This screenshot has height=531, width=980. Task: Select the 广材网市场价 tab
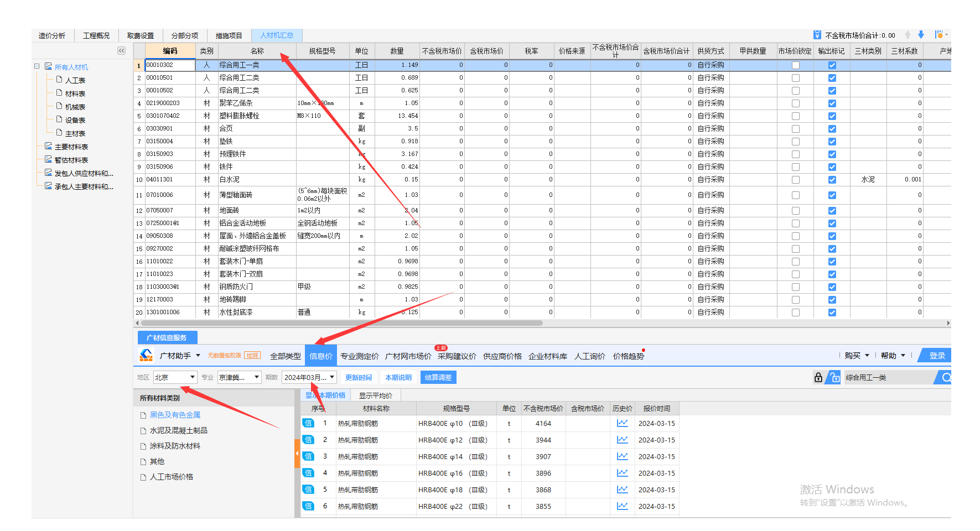[x=408, y=356]
